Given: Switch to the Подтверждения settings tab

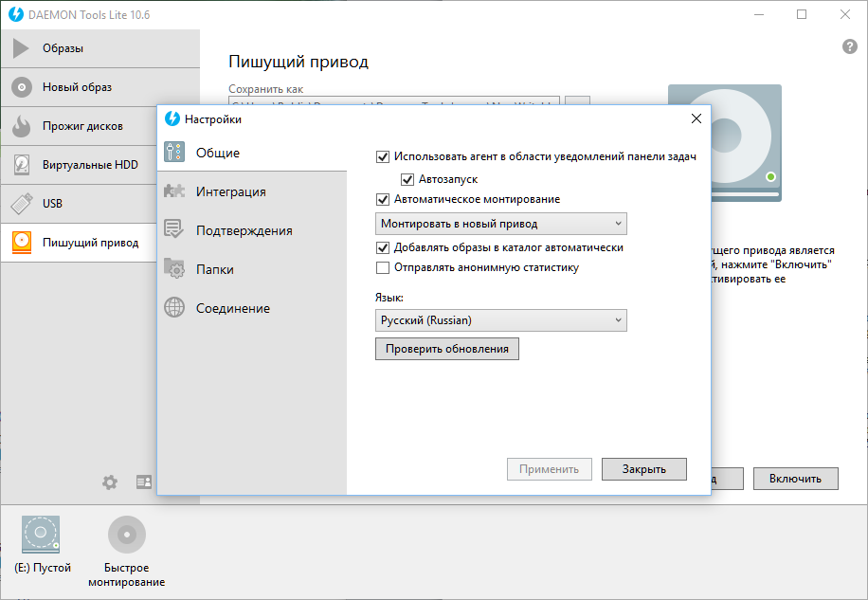Looking at the screenshot, I should pyautogui.click(x=252, y=230).
